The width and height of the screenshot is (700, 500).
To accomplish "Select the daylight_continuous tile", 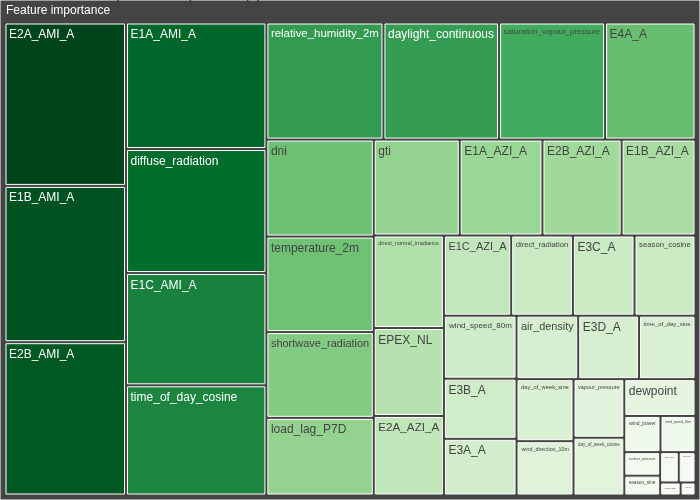I will tap(441, 81).
